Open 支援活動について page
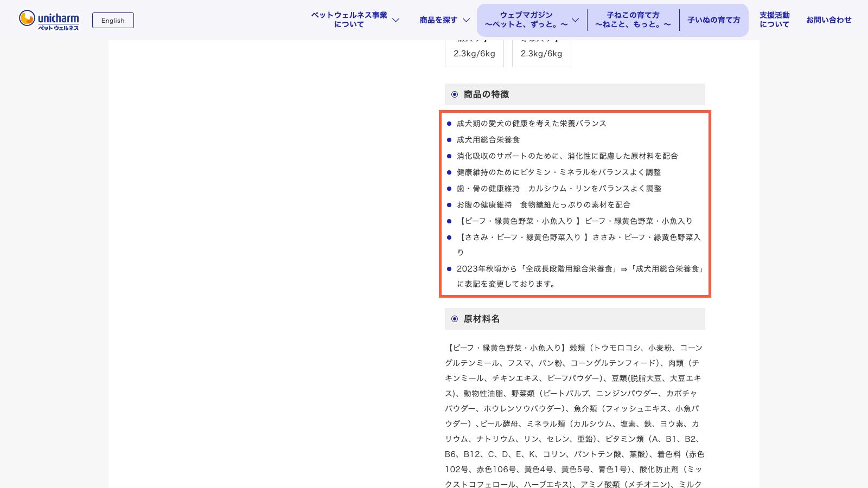Image resolution: width=868 pixels, height=488 pixels. (x=775, y=20)
